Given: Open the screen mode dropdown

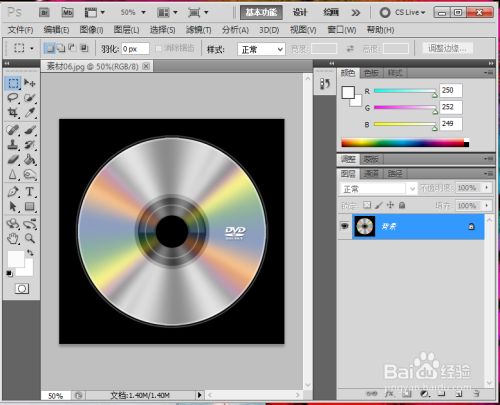Looking at the screenshot, I should [198, 13].
